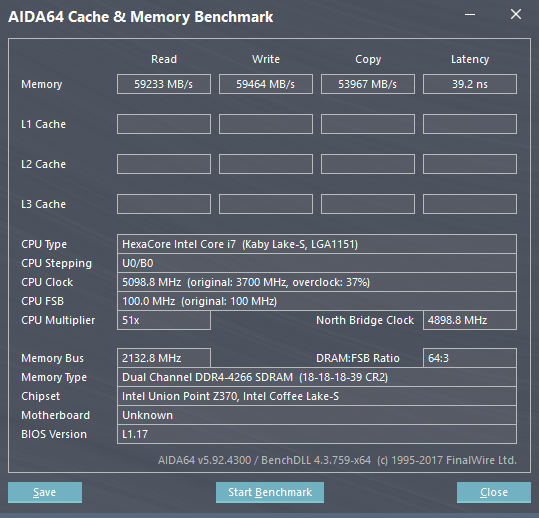
Task: Close the benchmark dialog with the Close button
Action: coord(494,492)
